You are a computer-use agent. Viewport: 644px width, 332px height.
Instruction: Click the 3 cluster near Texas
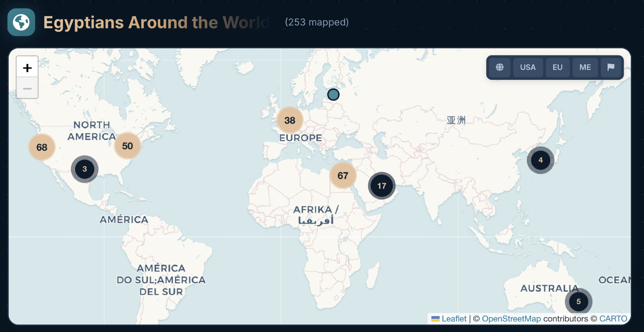(85, 169)
